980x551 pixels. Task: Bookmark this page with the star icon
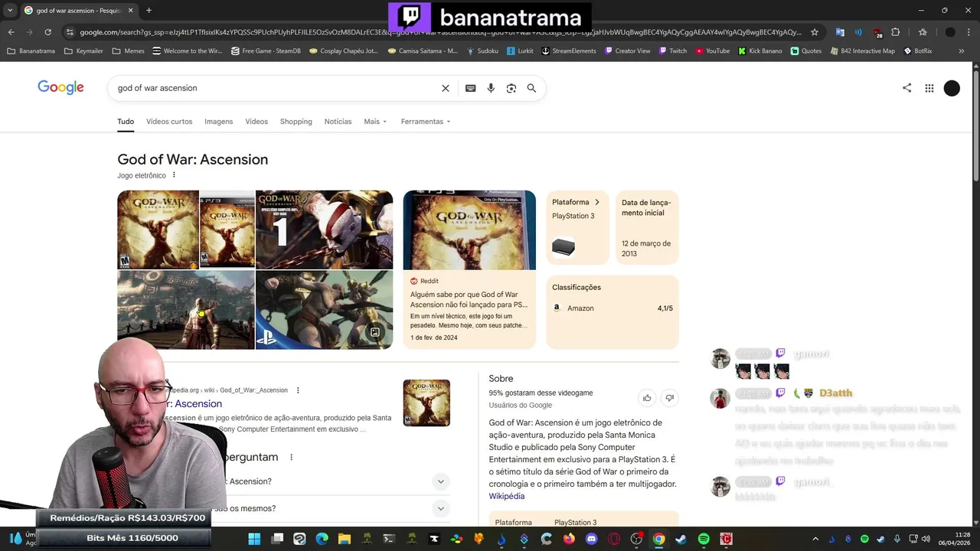point(815,32)
